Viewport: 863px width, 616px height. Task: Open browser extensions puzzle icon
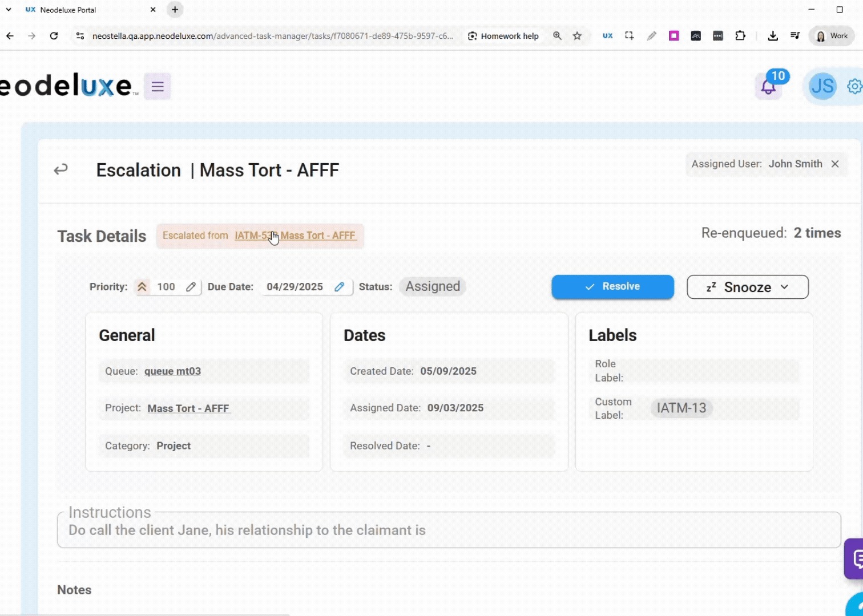point(740,36)
